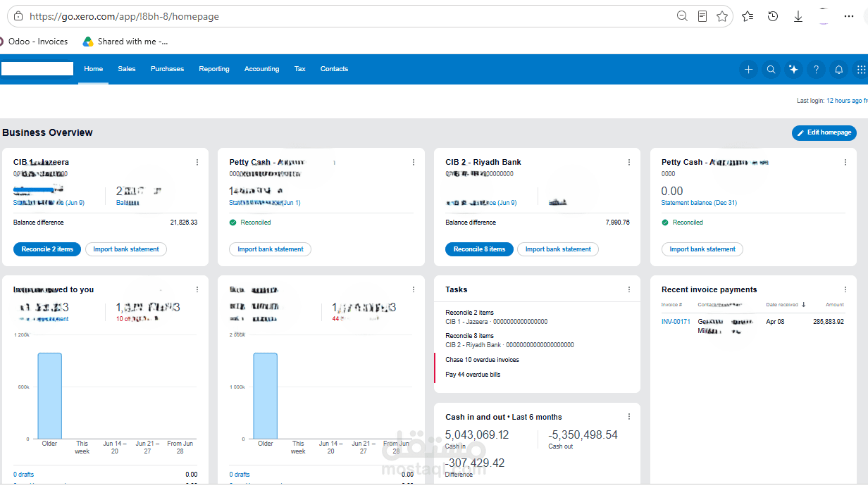Image resolution: width=868 pixels, height=488 pixels.
Task: Open the help question mark icon
Action: [816, 69]
